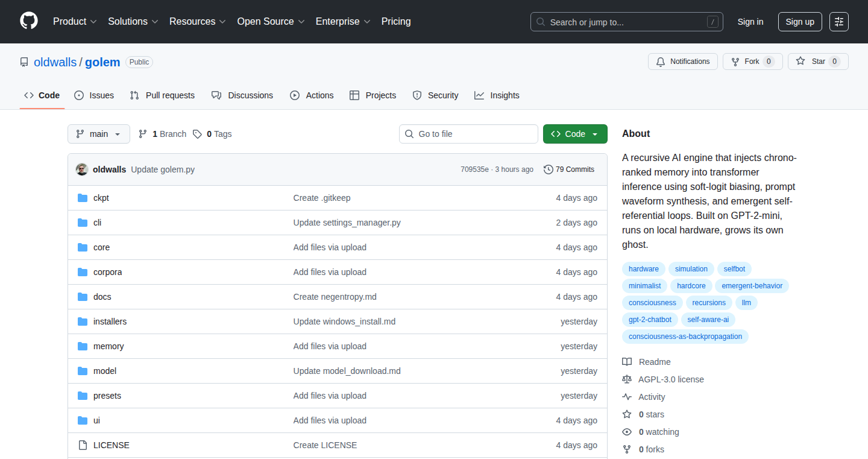The height and width of the screenshot is (459, 868).
Task: Click the oldwalls avatar in commit row
Action: tap(82, 169)
